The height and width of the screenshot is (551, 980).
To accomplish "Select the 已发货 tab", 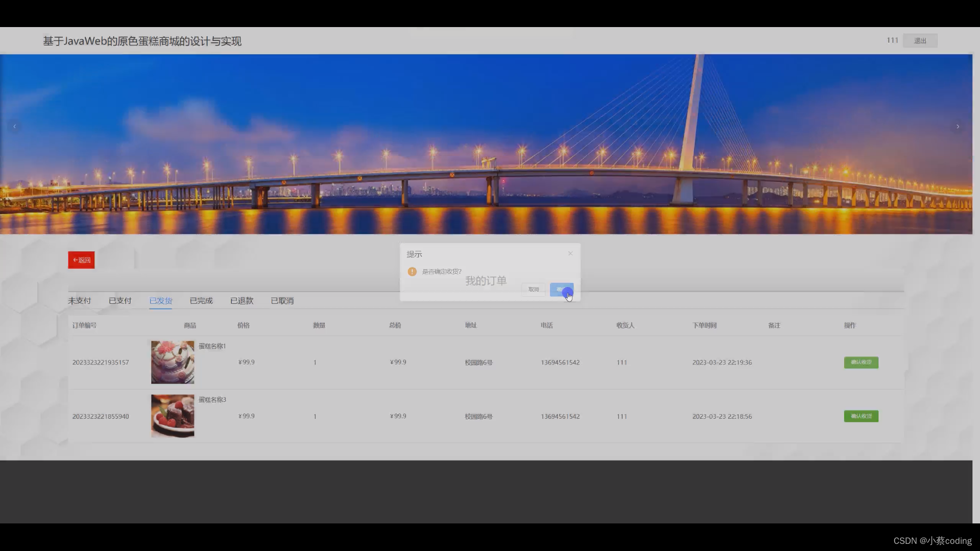I will (x=160, y=301).
